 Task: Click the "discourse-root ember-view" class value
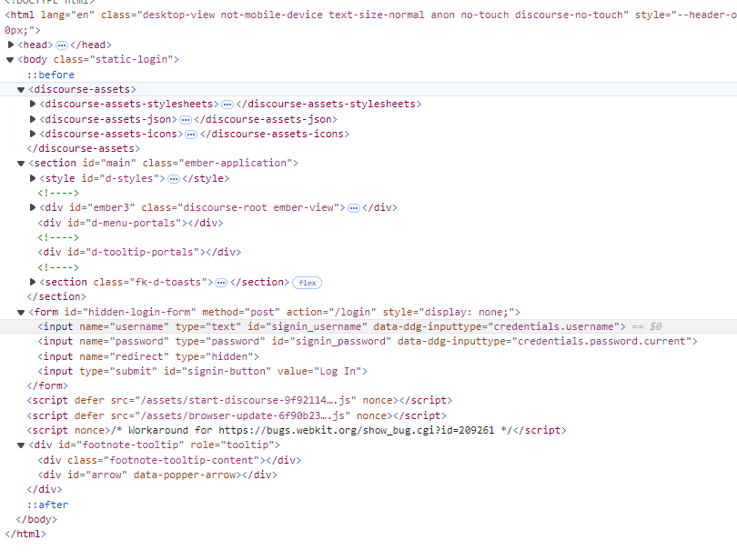pyautogui.click(x=258, y=207)
